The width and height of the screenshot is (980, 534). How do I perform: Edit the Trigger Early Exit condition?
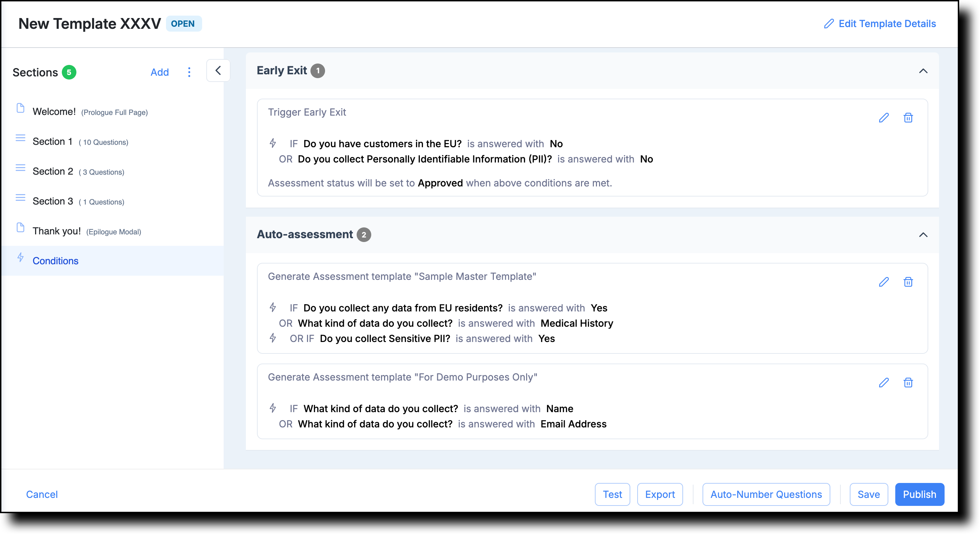883,118
